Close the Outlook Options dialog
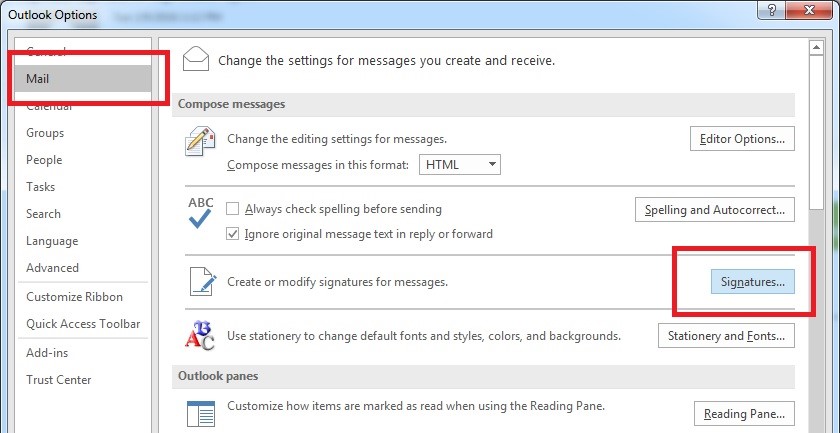 point(809,9)
